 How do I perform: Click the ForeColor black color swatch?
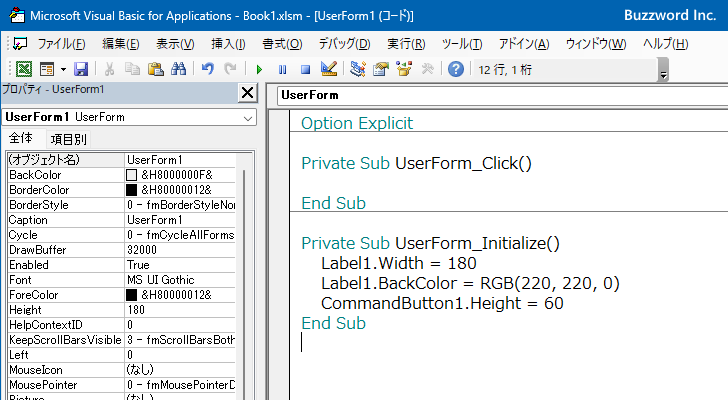pyautogui.click(x=131, y=295)
